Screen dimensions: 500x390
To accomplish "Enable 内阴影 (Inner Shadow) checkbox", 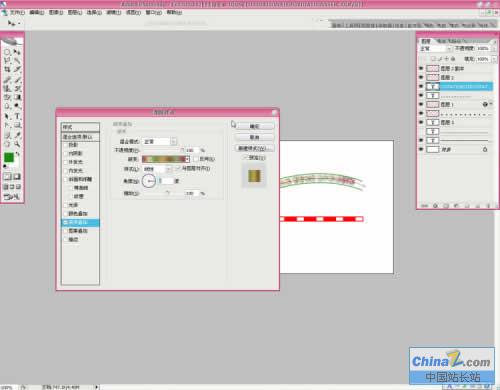I will click(65, 153).
